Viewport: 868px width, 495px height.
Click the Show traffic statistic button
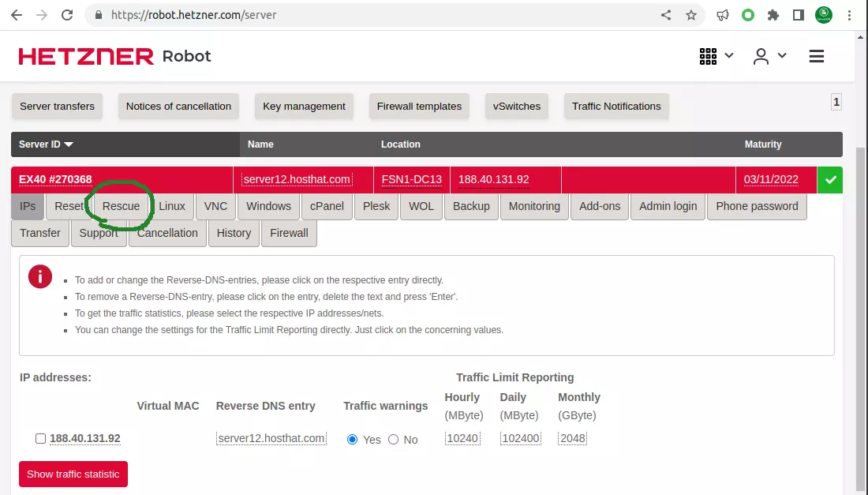[73, 474]
